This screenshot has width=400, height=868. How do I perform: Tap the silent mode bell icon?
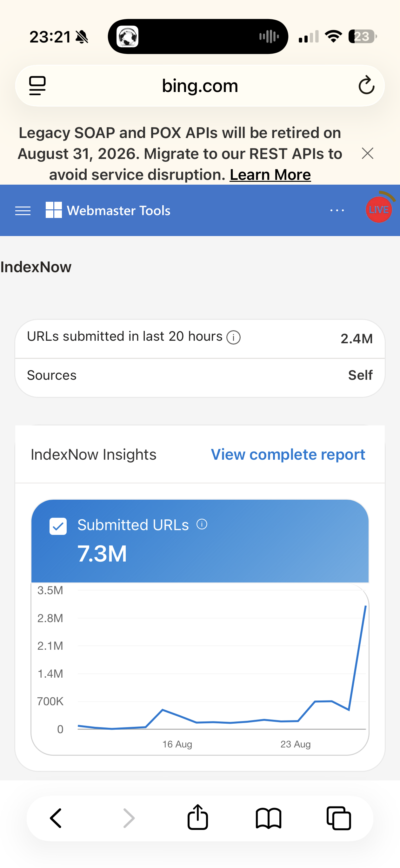pos(82,37)
